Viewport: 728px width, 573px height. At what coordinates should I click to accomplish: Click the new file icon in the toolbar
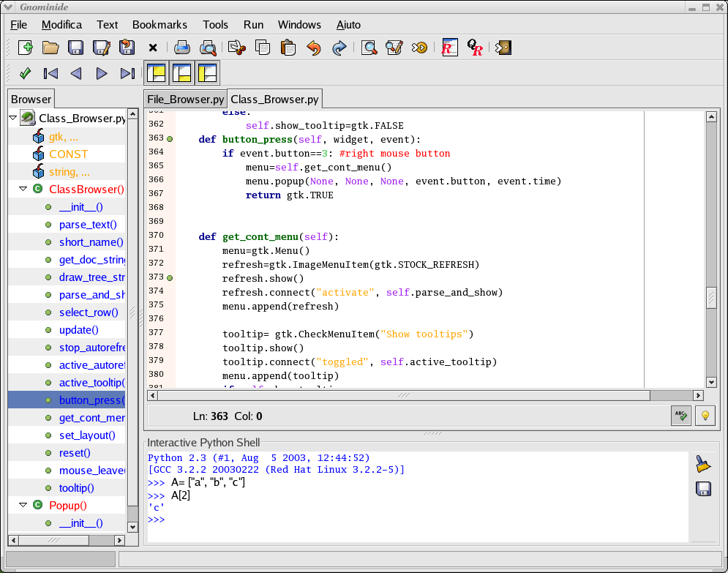[x=26, y=48]
